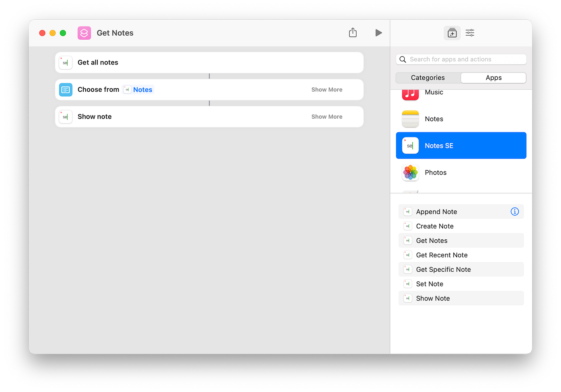This screenshot has height=392, width=561.
Task: Click icon beside Create Note action
Action: [x=408, y=226]
